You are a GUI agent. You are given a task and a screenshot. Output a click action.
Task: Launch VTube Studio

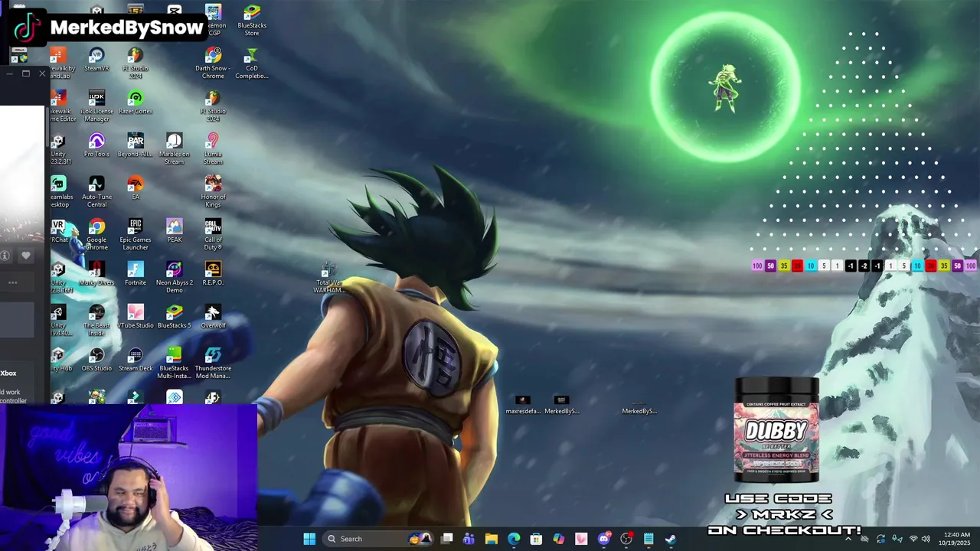136,317
